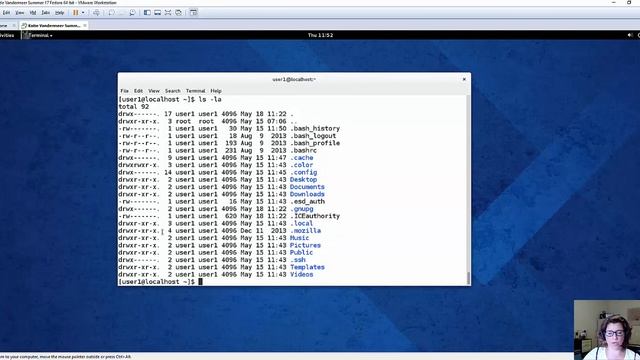Click the terminal cursor at bottom prompt
Image resolution: width=640 pixels, height=360 pixels.
pos(200,282)
